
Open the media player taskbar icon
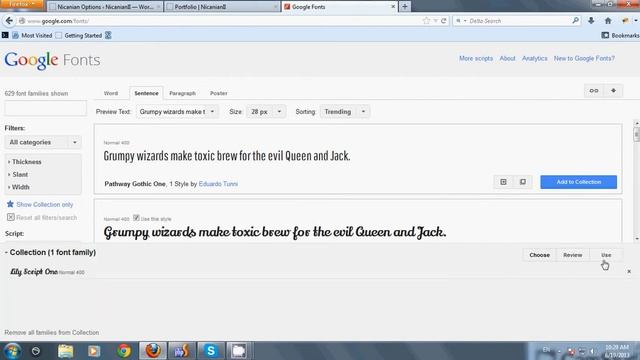[94, 351]
